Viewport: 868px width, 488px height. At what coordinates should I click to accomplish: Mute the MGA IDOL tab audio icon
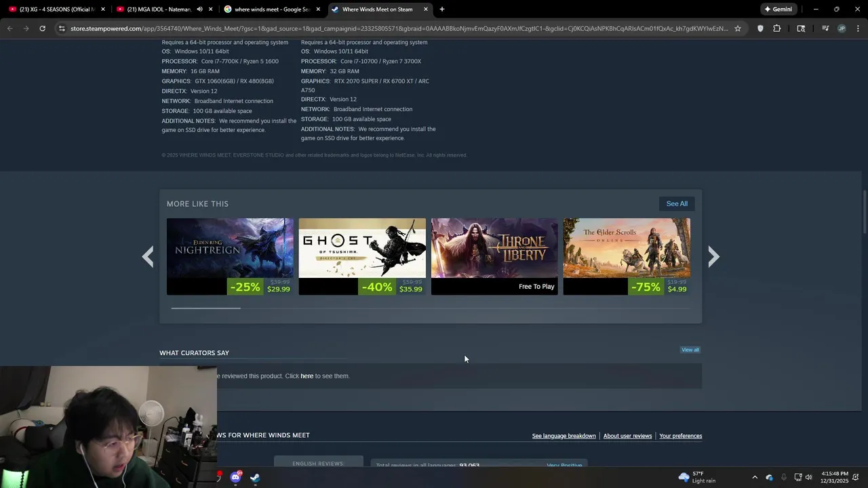(x=200, y=9)
